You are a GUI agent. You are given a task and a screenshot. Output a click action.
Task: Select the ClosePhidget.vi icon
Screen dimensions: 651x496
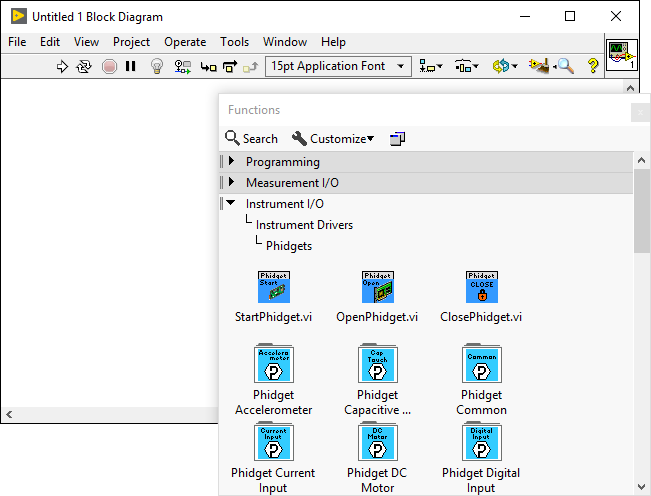click(482, 287)
